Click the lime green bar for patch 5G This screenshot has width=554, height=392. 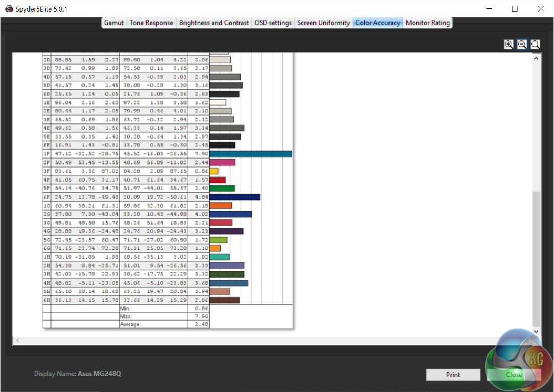(219, 240)
